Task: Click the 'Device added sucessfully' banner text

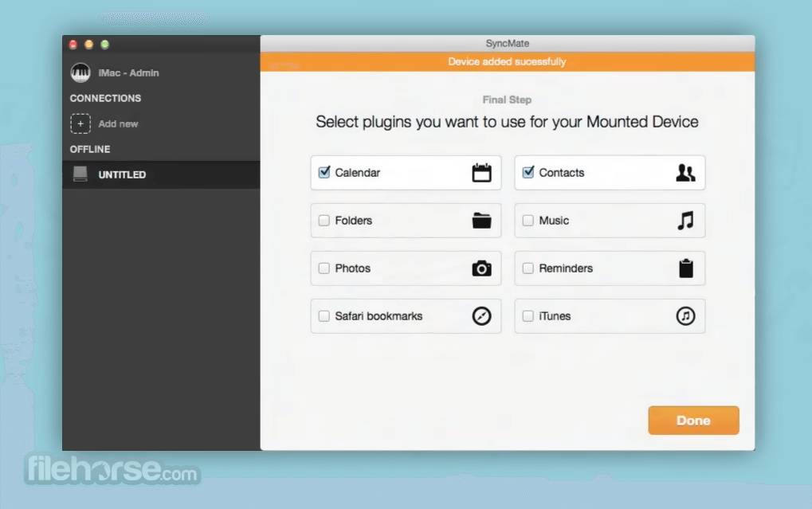Action: pos(507,61)
